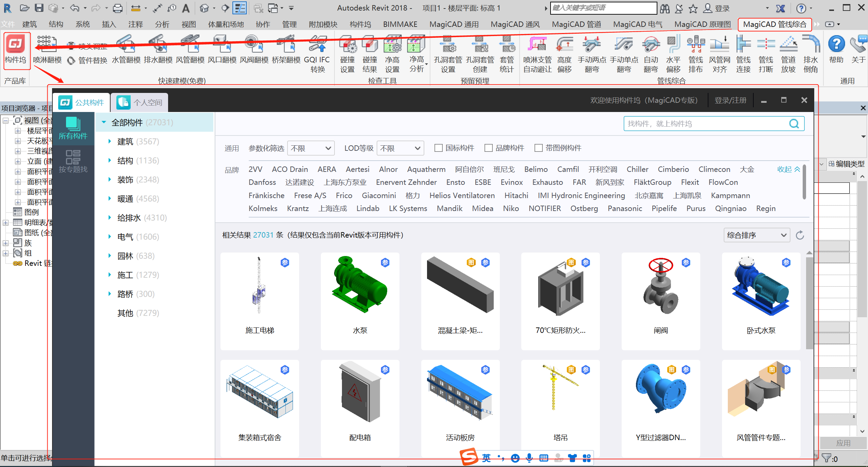Click the 登录/注册 link
868x467 pixels.
(x=730, y=100)
